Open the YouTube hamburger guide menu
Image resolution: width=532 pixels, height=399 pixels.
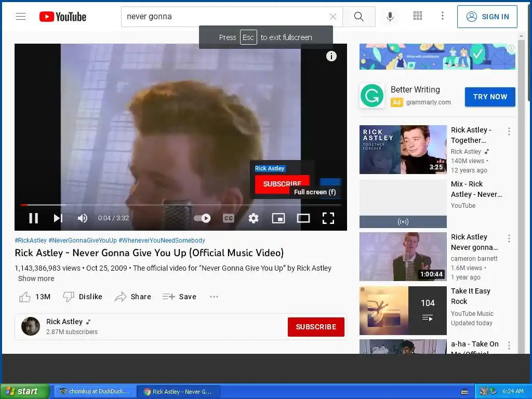coord(21,16)
